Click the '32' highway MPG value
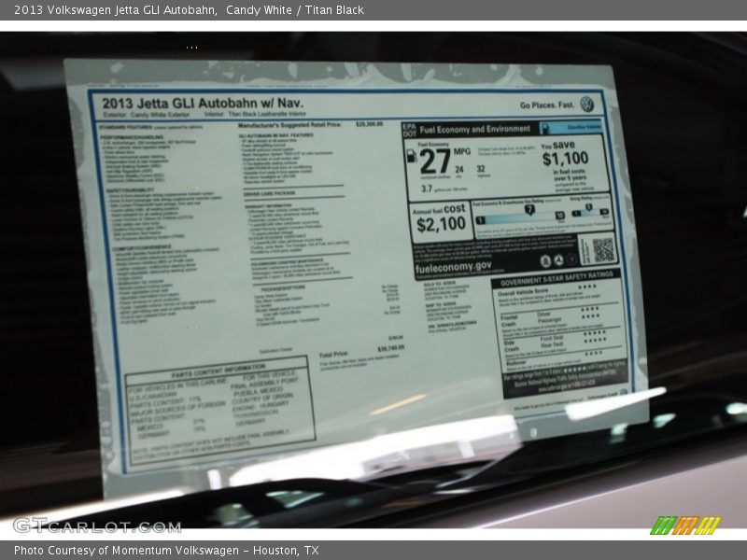This screenshot has width=747, height=560. point(481,169)
